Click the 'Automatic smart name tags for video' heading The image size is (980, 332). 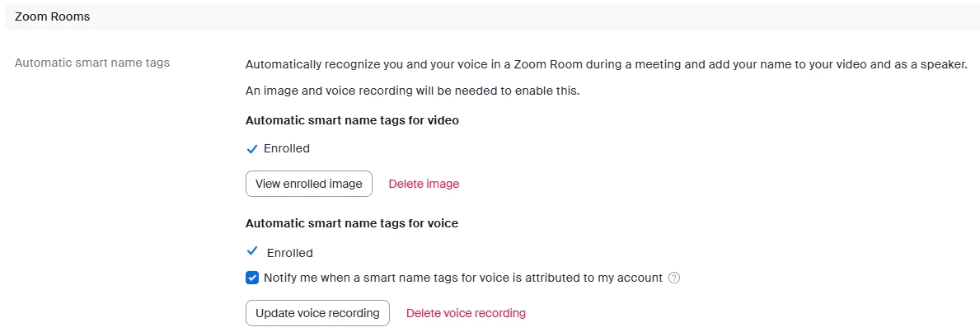(352, 120)
